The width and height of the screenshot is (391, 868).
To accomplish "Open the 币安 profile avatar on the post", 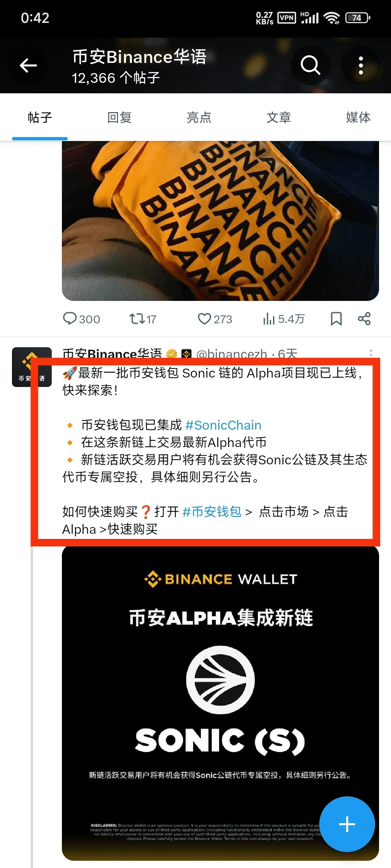I will pyautogui.click(x=32, y=367).
